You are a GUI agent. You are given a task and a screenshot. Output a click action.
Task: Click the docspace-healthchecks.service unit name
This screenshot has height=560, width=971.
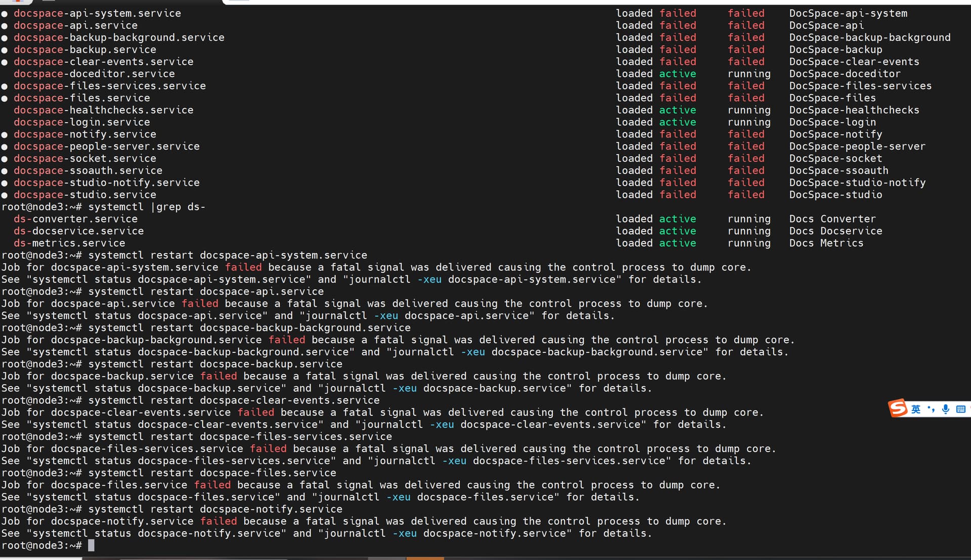(x=104, y=110)
